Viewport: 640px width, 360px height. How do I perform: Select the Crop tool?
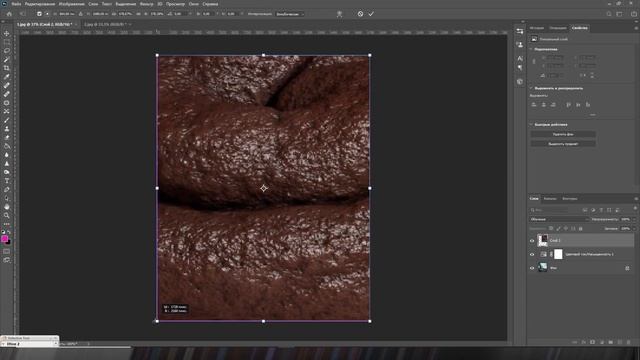click(7, 68)
